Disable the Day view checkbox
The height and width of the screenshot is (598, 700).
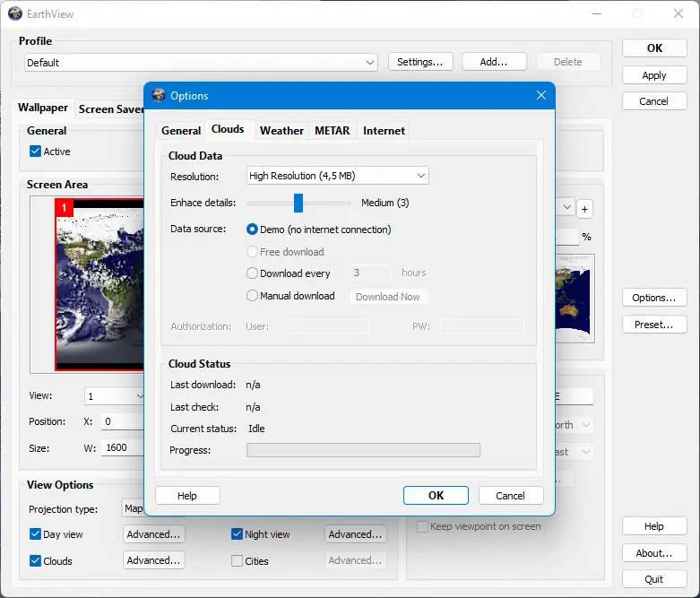pos(35,533)
